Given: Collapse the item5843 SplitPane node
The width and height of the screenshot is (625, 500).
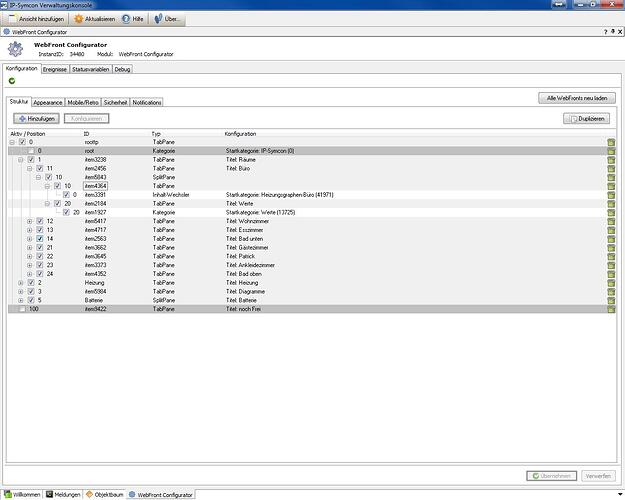Looking at the screenshot, I should pos(38,177).
